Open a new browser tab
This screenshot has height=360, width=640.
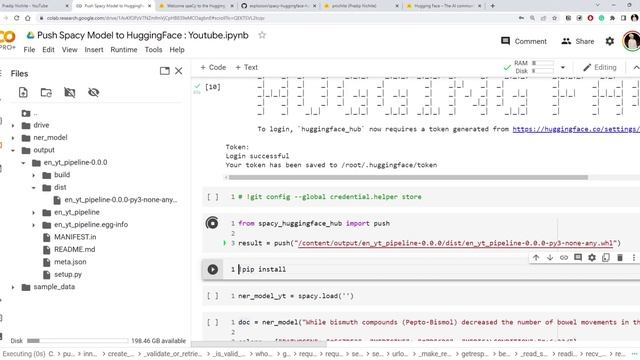pyautogui.click(x=493, y=6)
